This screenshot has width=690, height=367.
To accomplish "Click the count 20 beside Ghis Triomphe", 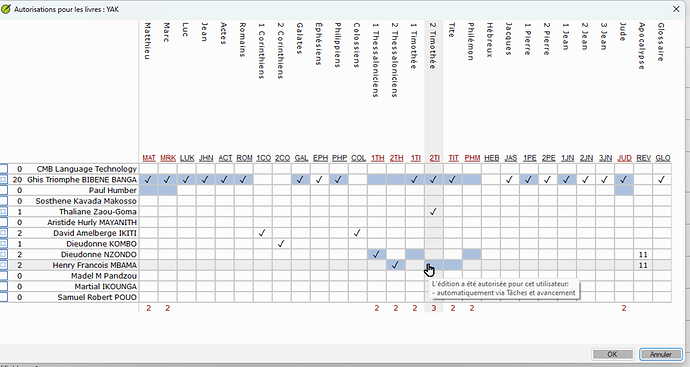I will tap(17, 180).
